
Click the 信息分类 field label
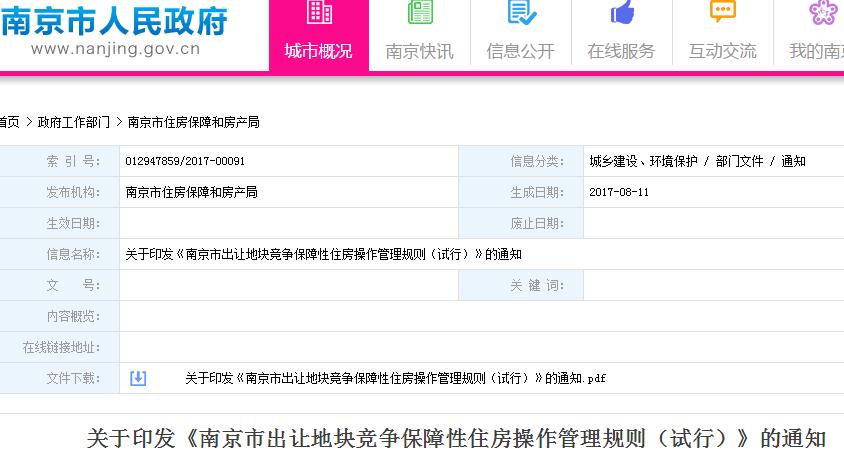(x=537, y=161)
